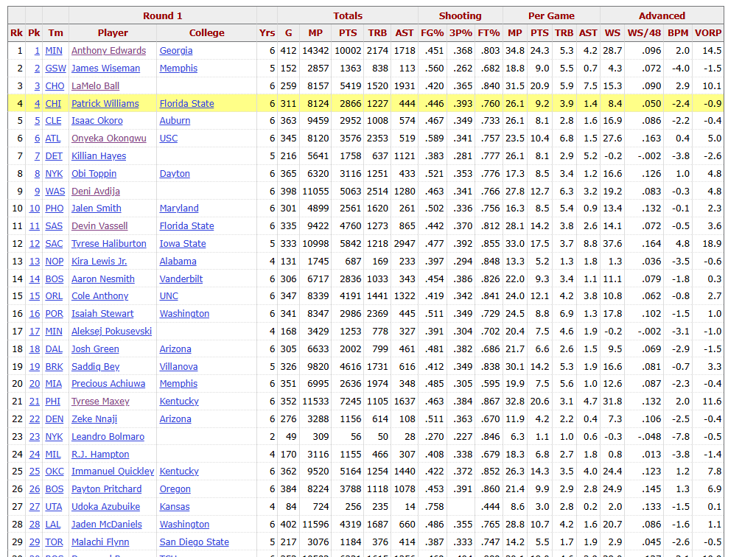Click Villanova college link

[x=178, y=366]
